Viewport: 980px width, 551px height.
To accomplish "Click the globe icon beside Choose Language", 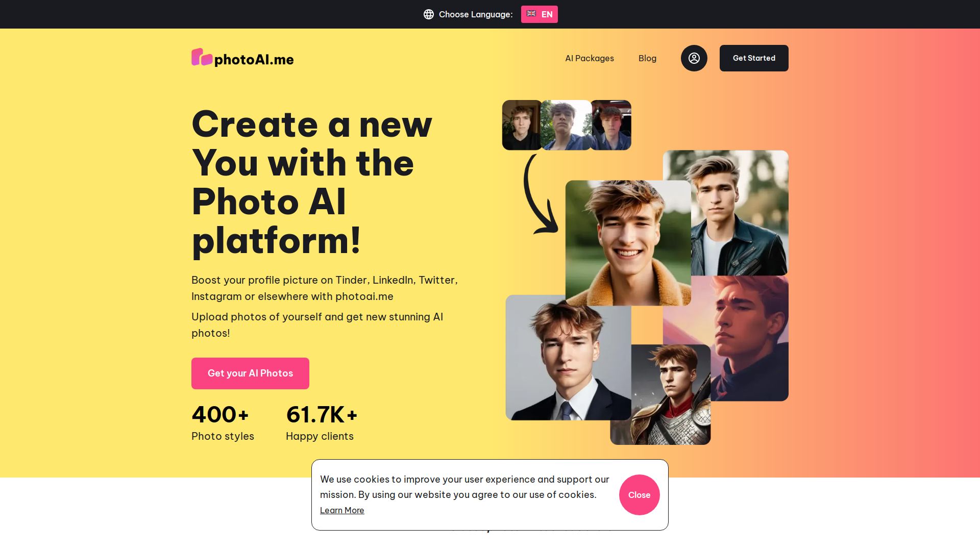I will pyautogui.click(x=429, y=14).
